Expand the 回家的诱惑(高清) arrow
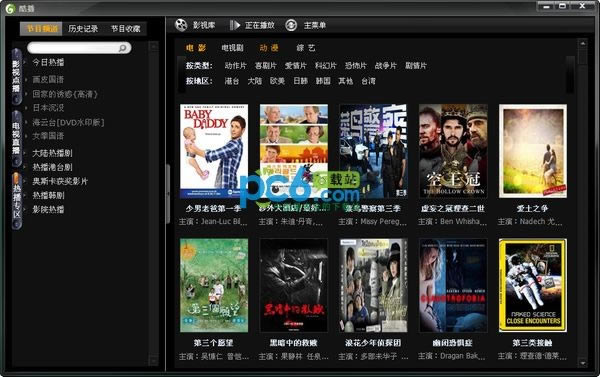This screenshot has height=377, width=600. pyautogui.click(x=26, y=94)
